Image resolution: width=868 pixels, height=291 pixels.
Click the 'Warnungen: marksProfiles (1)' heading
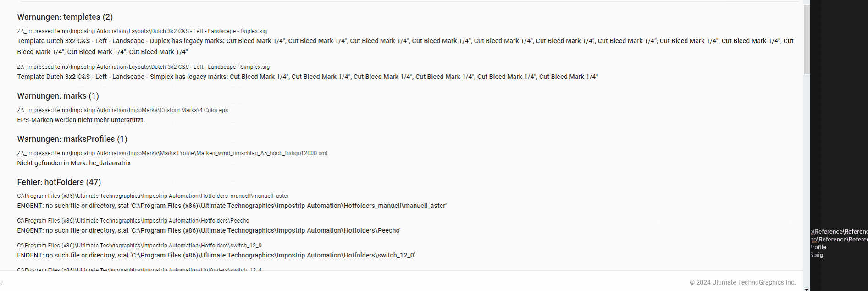click(72, 139)
